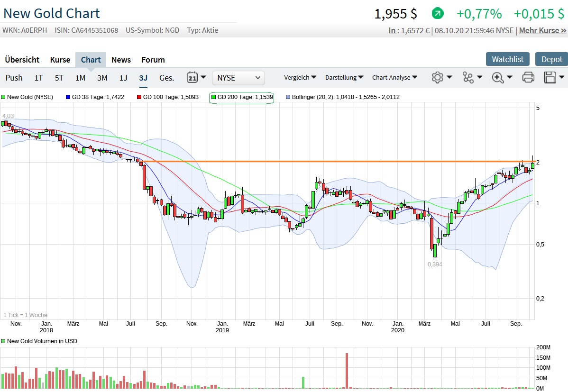Open the Chart-Analyse dropdown
568x392 pixels.
(394, 77)
